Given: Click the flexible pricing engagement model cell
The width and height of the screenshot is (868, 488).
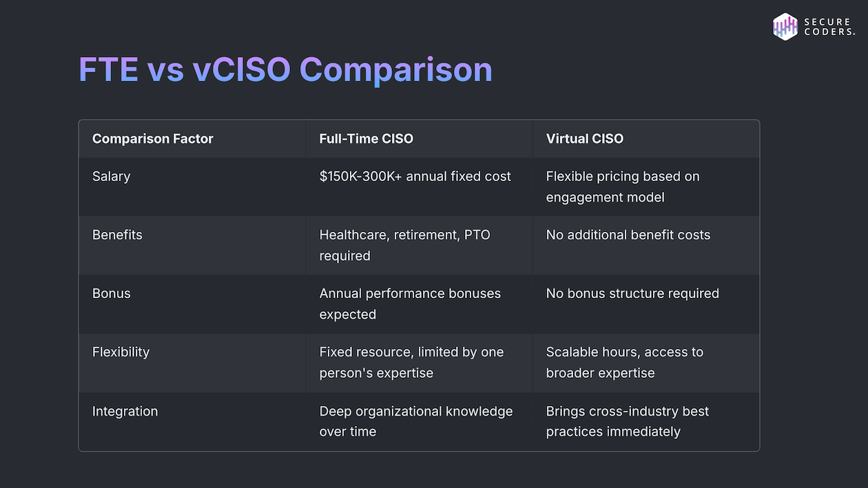Looking at the screenshot, I should pos(623,187).
